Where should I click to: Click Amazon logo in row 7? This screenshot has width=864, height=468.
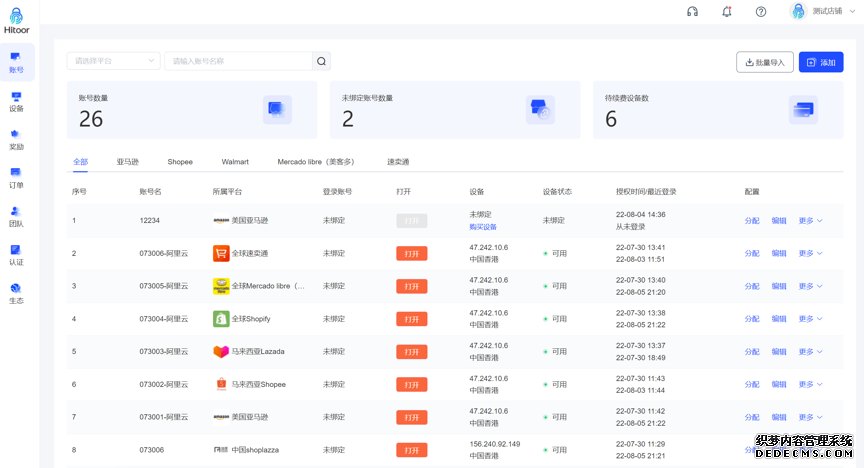[221, 417]
